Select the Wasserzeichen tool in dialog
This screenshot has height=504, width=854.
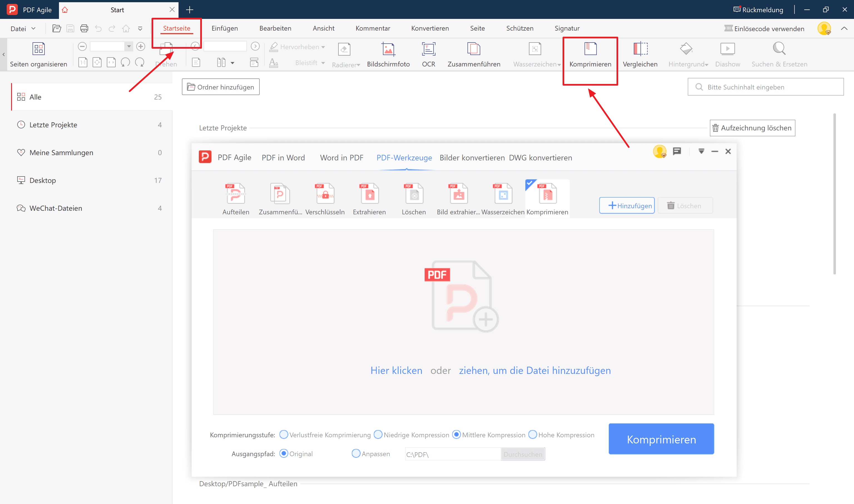click(x=503, y=199)
